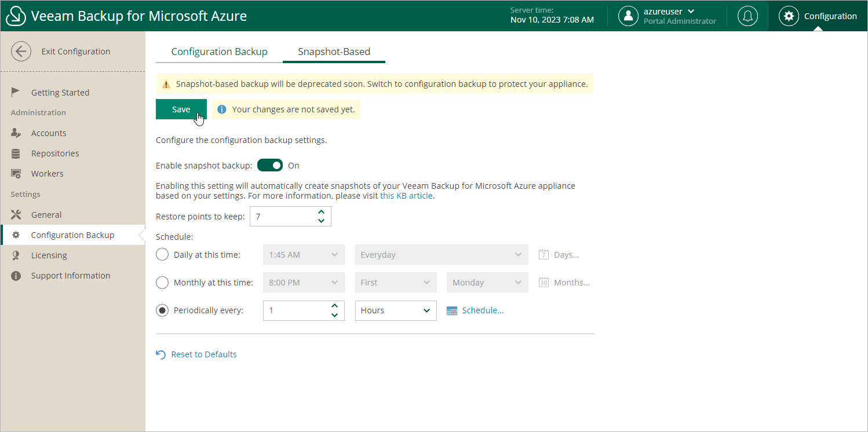
Task: Open Getting Started in sidebar
Action: tap(73, 92)
